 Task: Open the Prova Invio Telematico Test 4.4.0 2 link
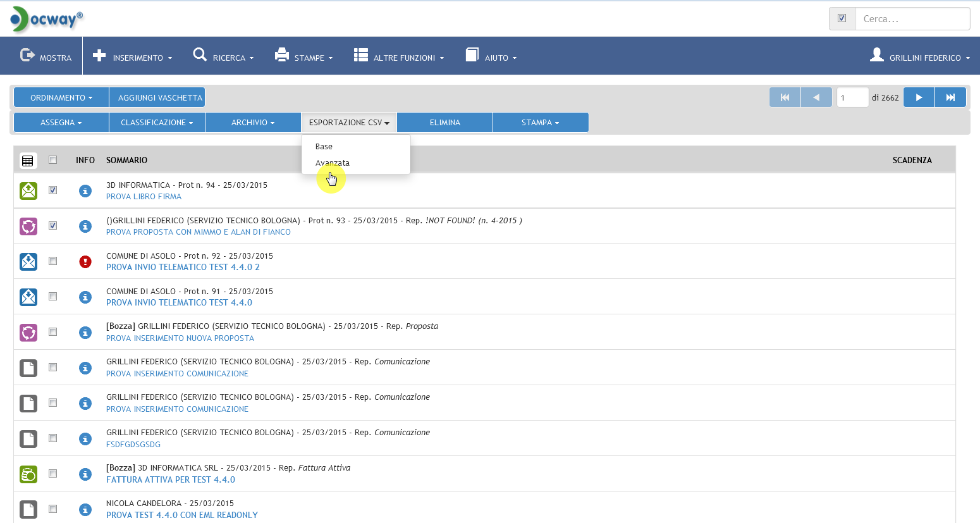(183, 268)
